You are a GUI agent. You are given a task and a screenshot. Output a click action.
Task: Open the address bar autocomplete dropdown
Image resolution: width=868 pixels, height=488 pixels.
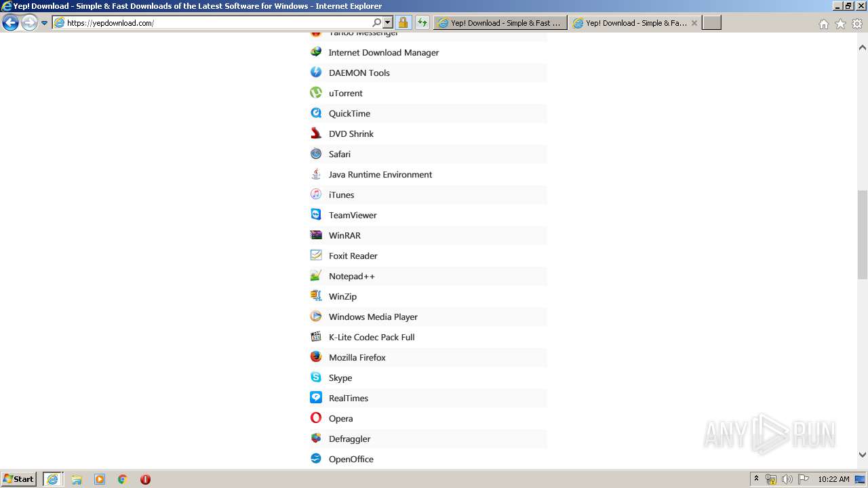[x=387, y=22]
